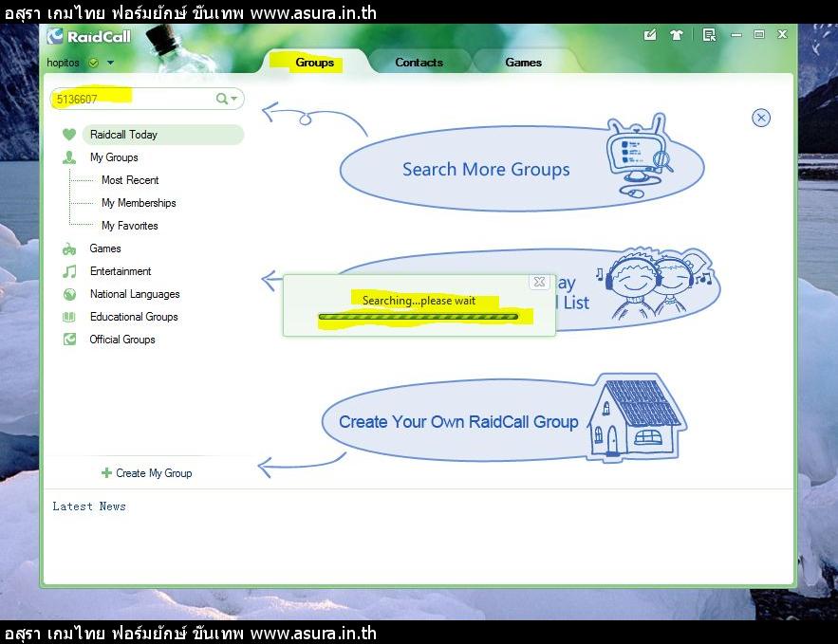Click the search magnifier icon
This screenshot has width=838, height=644.
(x=221, y=99)
